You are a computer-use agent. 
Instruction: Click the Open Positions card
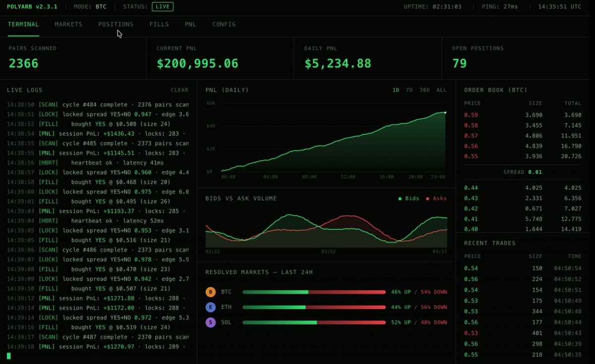click(518, 58)
